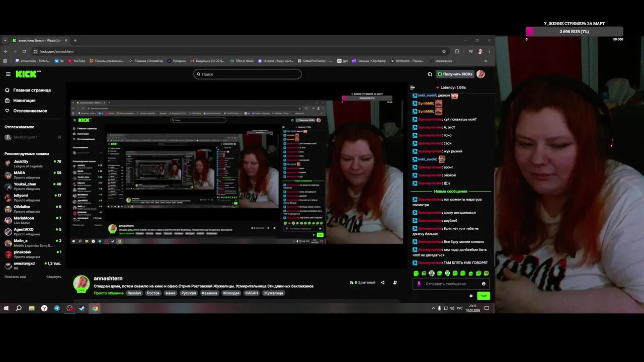Bookmark this page with star icon
This screenshot has width=644, height=362.
tap(444, 51)
